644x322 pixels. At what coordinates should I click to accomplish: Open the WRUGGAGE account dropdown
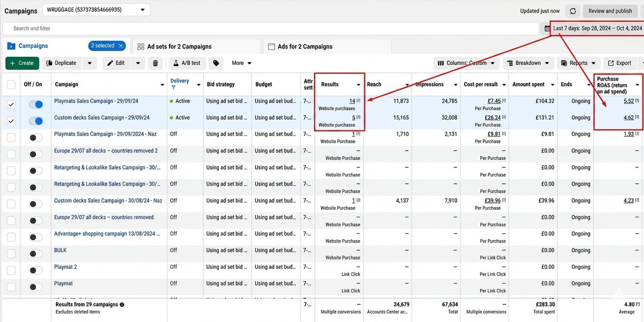coord(96,10)
